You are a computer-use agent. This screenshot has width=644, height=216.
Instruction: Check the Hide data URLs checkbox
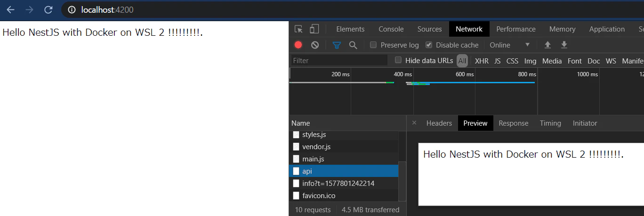pos(398,60)
